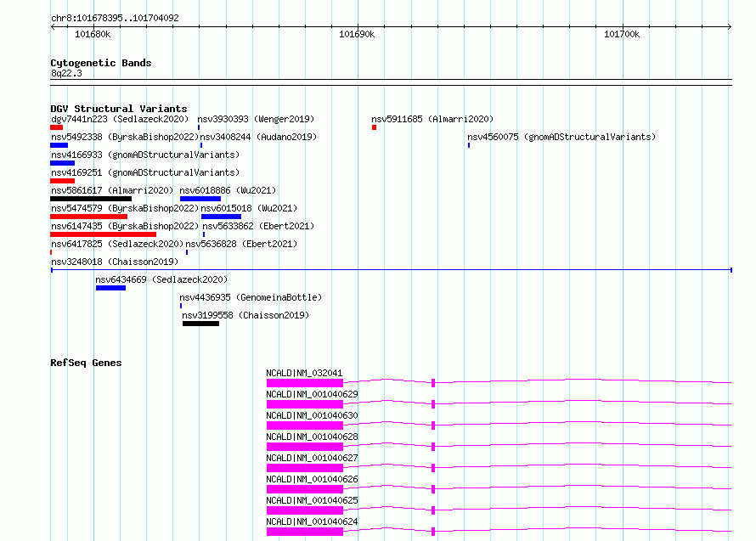Open the nsv5911685 (Almarri2020) variant label
The height and width of the screenshot is (541, 756).
[x=432, y=119]
